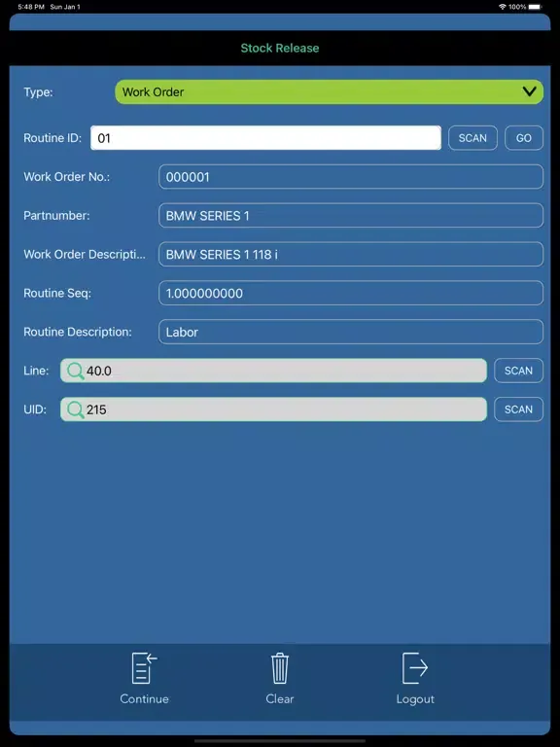Tap the Logout exit icon
560x747 pixels.
pyautogui.click(x=415, y=668)
